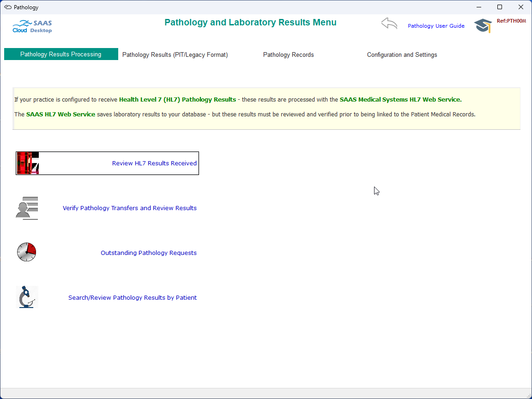
Task: Minimize the Pathology window
Action: click(x=479, y=7)
